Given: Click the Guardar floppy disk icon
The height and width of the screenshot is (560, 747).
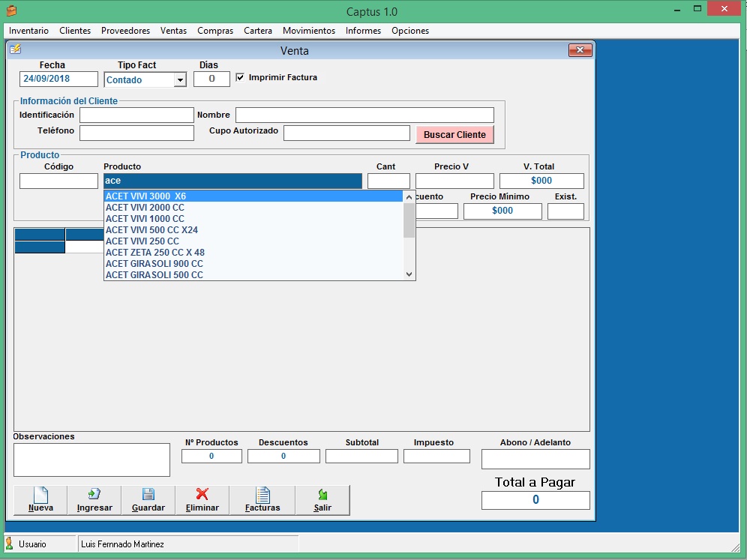Looking at the screenshot, I should click(x=148, y=495).
